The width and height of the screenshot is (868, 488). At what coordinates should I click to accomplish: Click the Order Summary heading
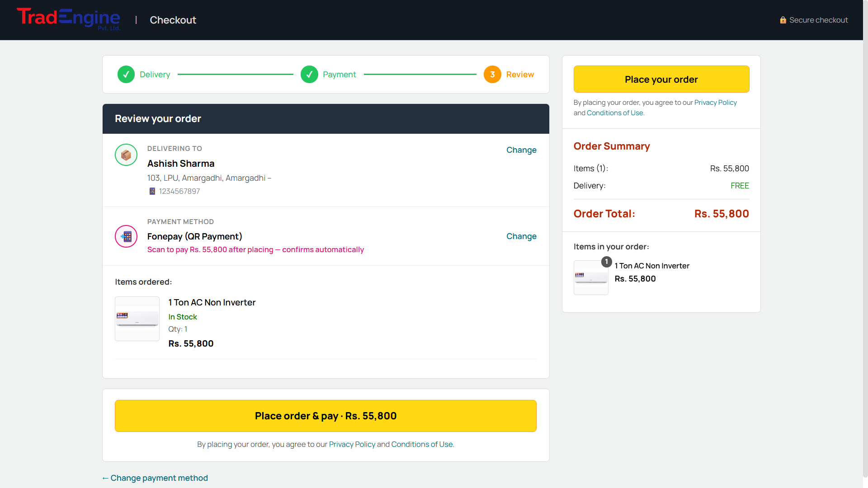(612, 146)
